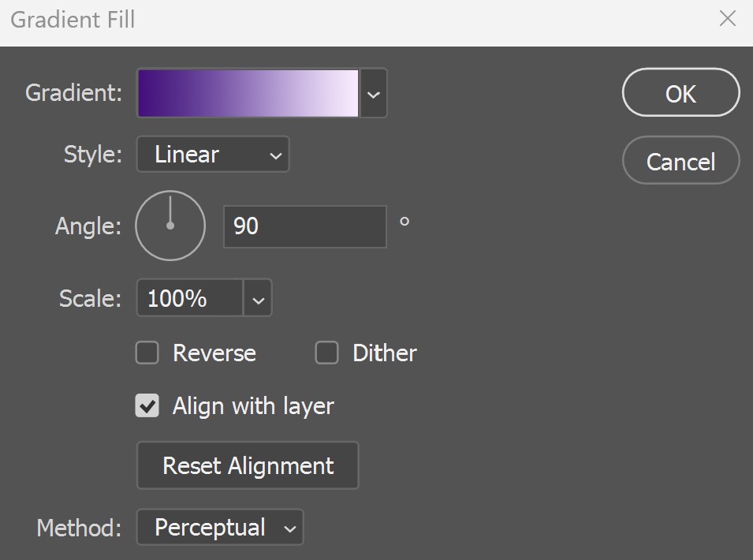Screen dimensions: 753x560
Task: Click the Scale value field showing 100%
Action: coord(190,298)
